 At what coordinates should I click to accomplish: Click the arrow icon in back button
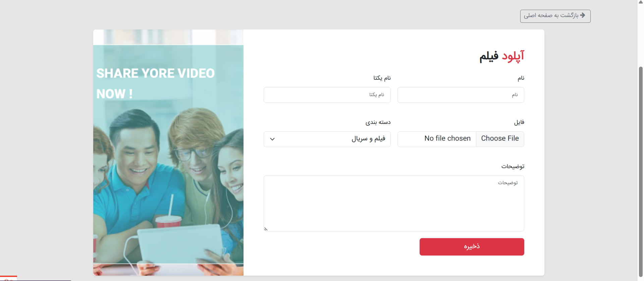tap(583, 15)
